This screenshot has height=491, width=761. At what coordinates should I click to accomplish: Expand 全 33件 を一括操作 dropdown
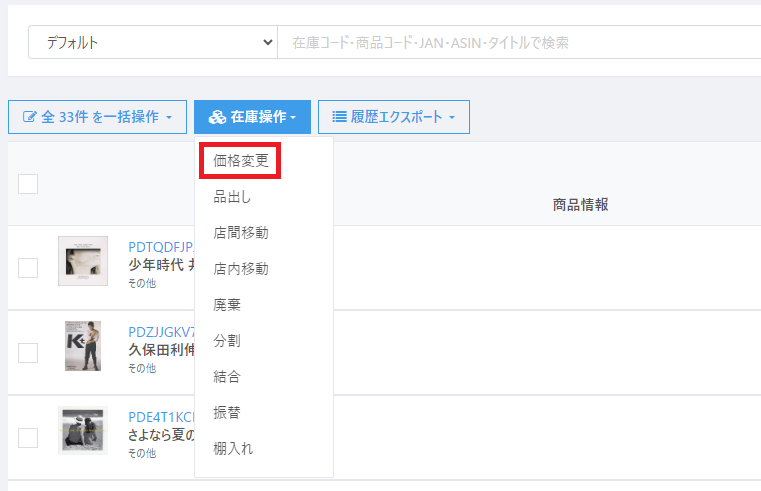click(x=97, y=117)
